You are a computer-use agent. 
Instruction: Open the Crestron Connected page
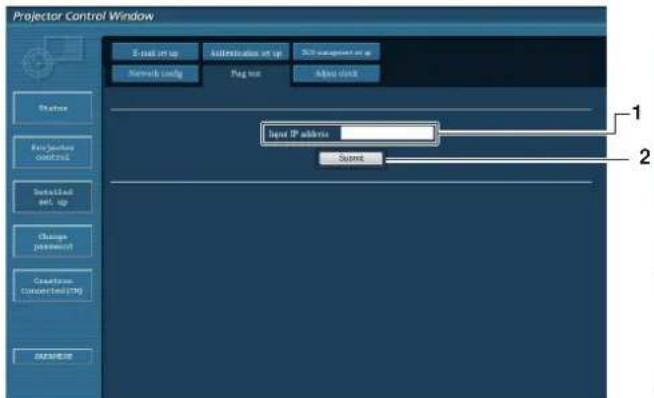coord(53,286)
